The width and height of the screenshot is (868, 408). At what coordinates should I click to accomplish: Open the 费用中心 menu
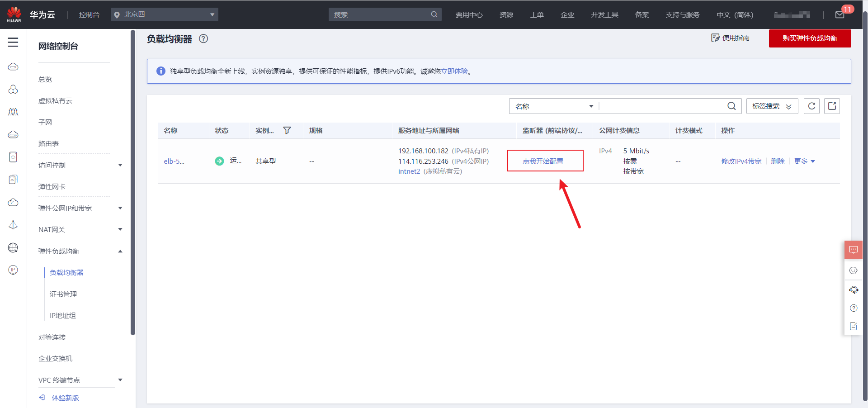[x=469, y=14]
